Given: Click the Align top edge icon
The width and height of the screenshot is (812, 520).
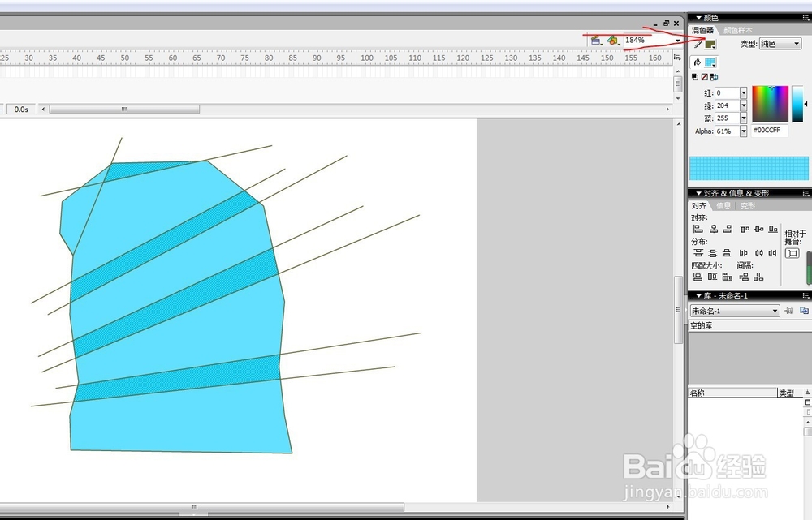Looking at the screenshot, I should point(745,229).
